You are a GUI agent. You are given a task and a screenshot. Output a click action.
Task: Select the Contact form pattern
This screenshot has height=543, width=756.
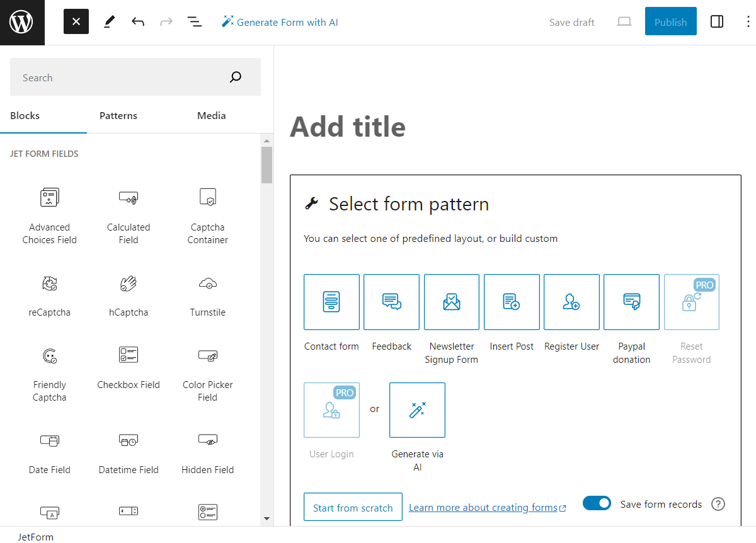pyautogui.click(x=331, y=302)
